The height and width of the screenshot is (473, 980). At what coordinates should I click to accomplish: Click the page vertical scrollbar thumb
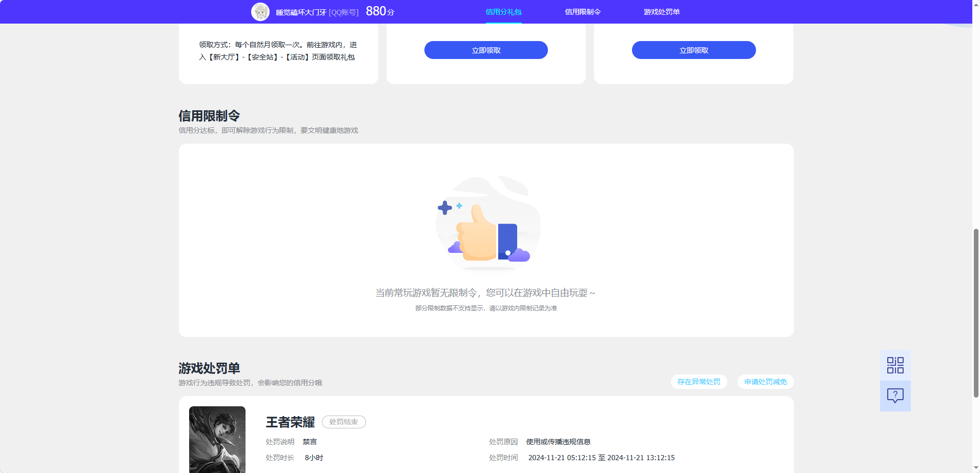(976, 313)
